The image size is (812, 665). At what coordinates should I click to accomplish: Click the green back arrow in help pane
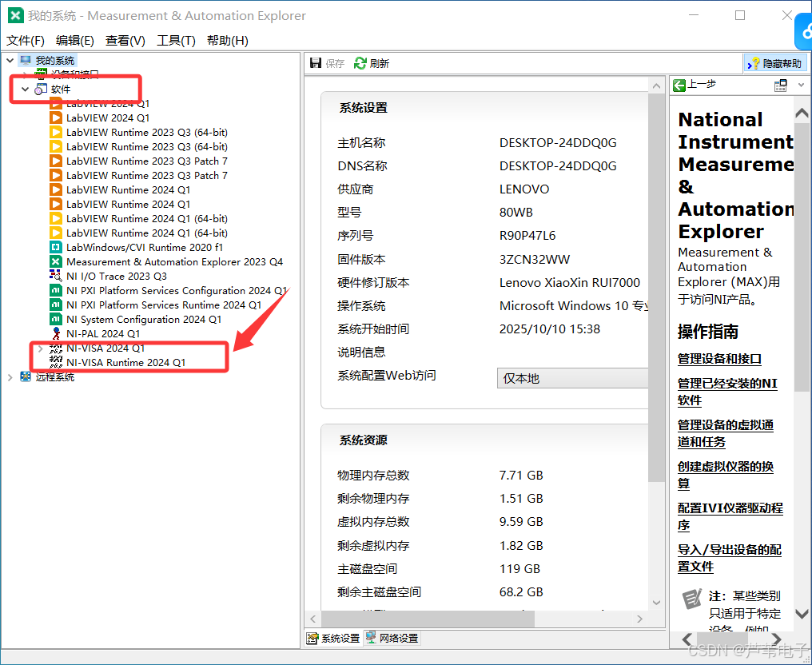point(679,86)
